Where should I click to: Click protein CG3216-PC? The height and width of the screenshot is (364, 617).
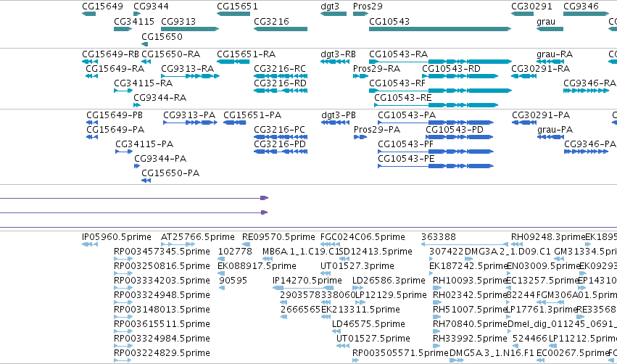(x=279, y=130)
